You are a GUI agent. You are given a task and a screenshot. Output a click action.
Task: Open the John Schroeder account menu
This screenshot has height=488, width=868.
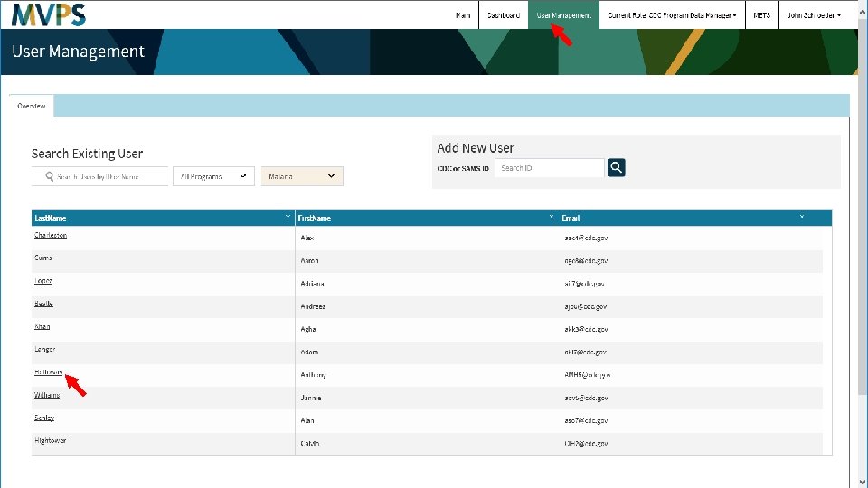pyautogui.click(x=814, y=15)
